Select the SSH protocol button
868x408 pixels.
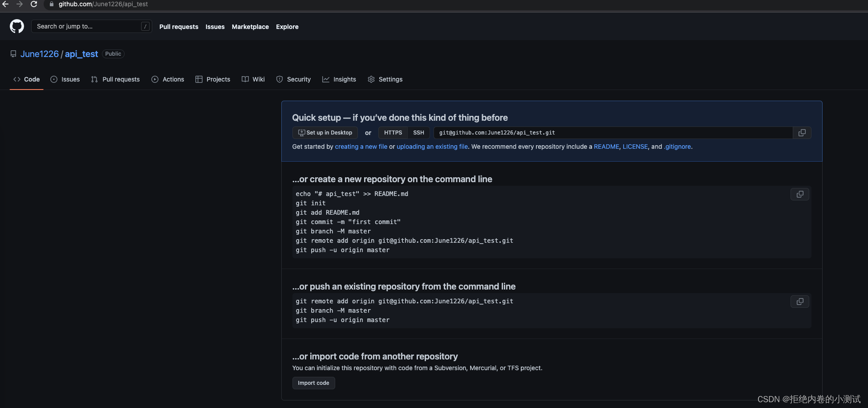[x=418, y=133]
